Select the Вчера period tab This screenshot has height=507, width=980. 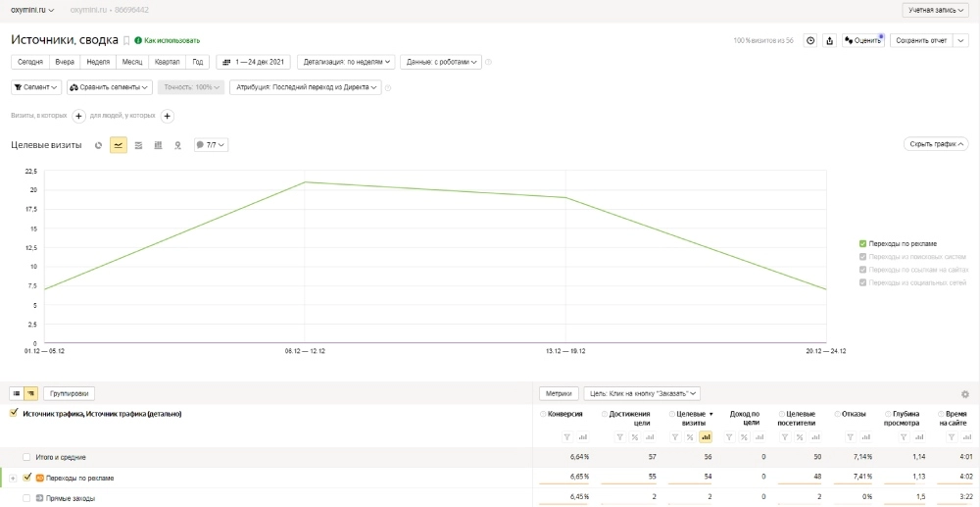65,62
